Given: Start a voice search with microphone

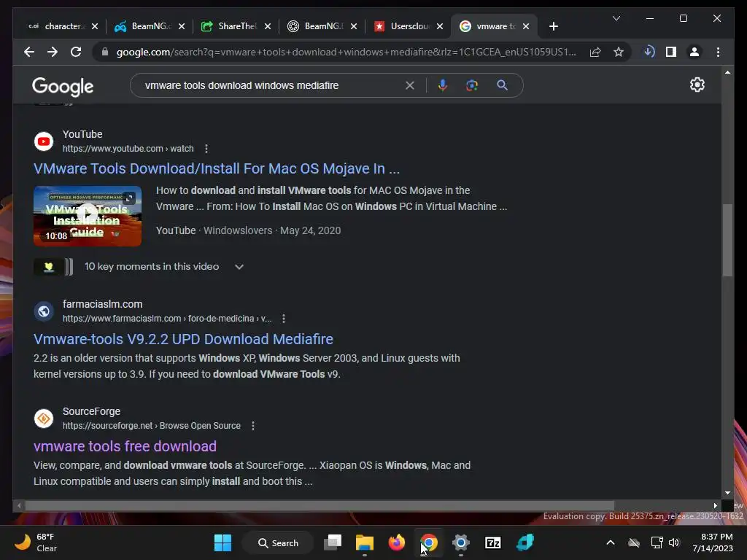Looking at the screenshot, I should click(443, 85).
